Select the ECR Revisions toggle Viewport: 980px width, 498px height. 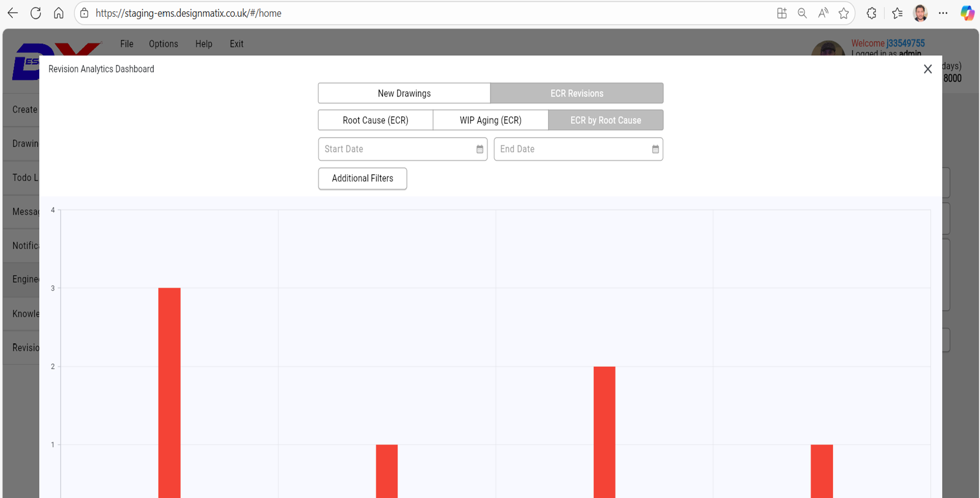(577, 93)
